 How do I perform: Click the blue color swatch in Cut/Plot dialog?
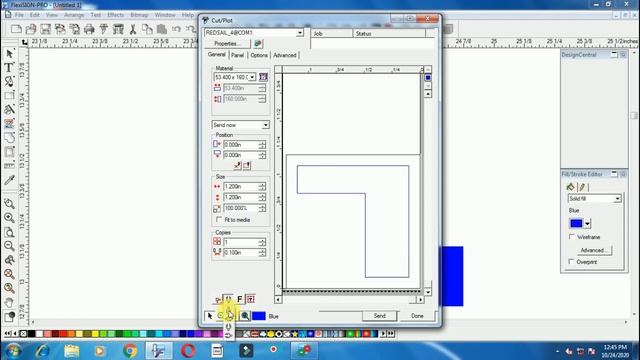click(x=259, y=316)
